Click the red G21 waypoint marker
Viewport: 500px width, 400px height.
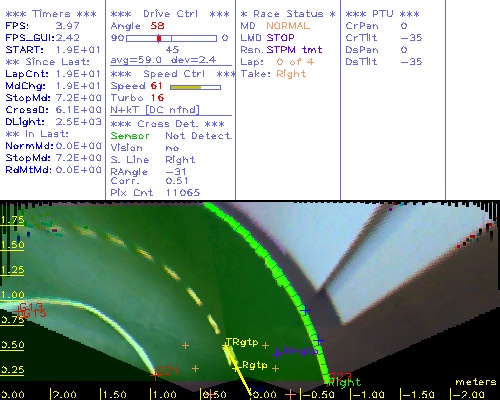pos(154,374)
